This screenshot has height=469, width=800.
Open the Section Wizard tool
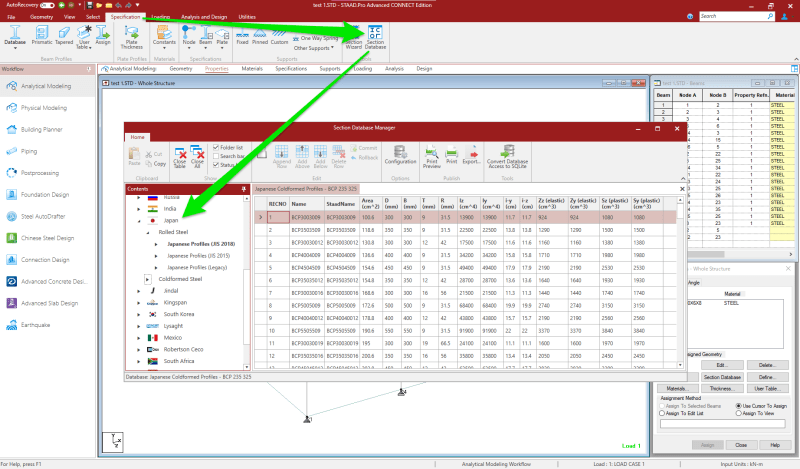pyautogui.click(x=354, y=37)
